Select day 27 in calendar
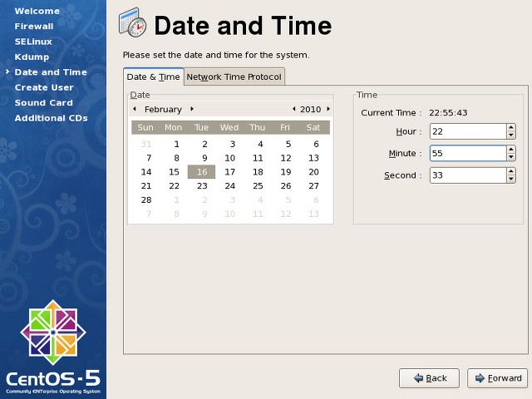 tap(313, 185)
